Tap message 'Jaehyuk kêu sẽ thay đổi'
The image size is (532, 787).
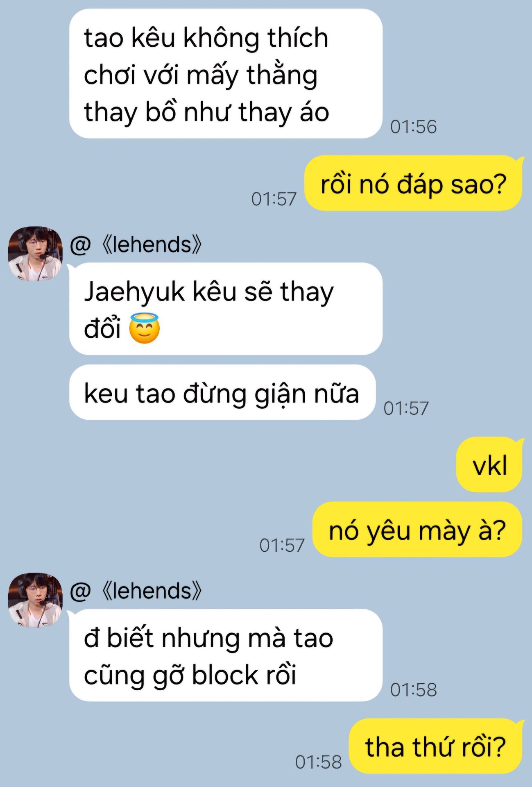(226, 309)
